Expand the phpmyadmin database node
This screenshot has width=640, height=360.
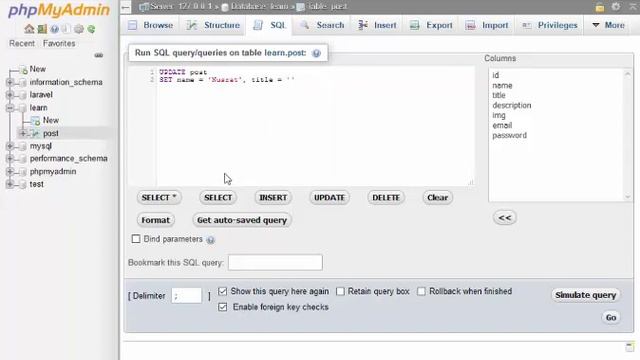(x=10, y=171)
